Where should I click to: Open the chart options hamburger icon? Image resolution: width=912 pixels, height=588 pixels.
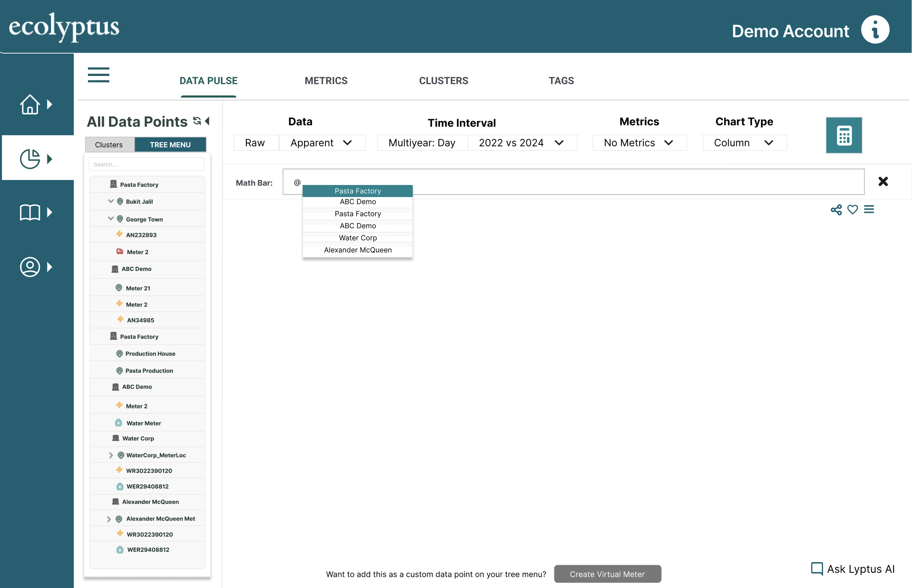(869, 210)
